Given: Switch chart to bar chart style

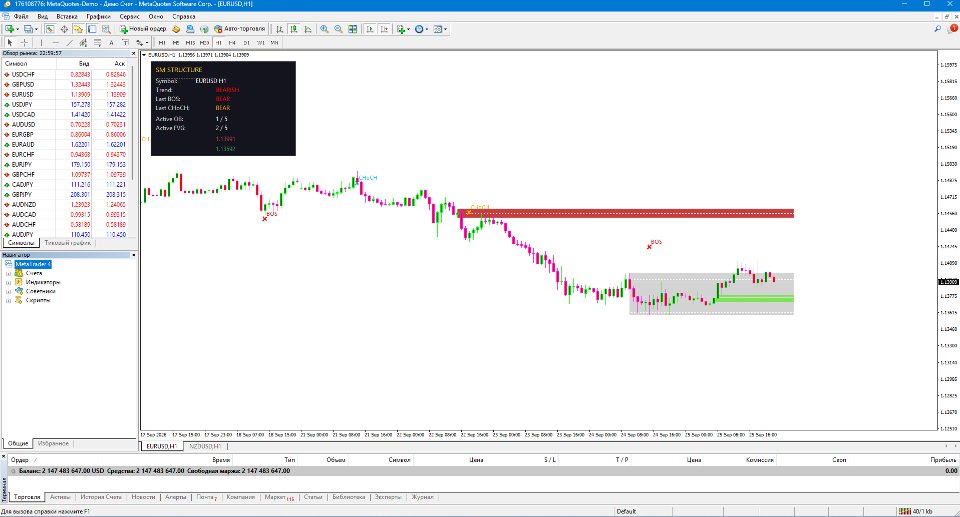Looking at the screenshot, I should (x=279, y=29).
